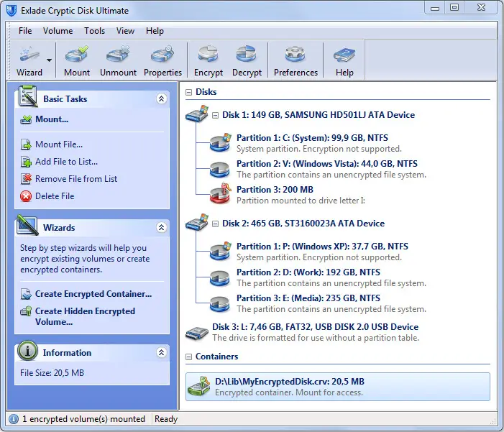Click the Basic Tasks clipboard icon

pos(27,96)
